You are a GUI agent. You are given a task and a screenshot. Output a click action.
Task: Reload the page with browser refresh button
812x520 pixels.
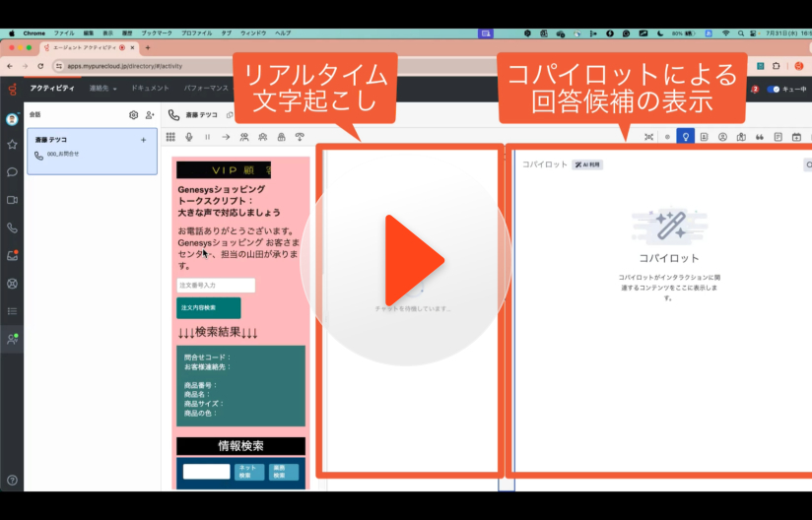[x=40, y=66]
